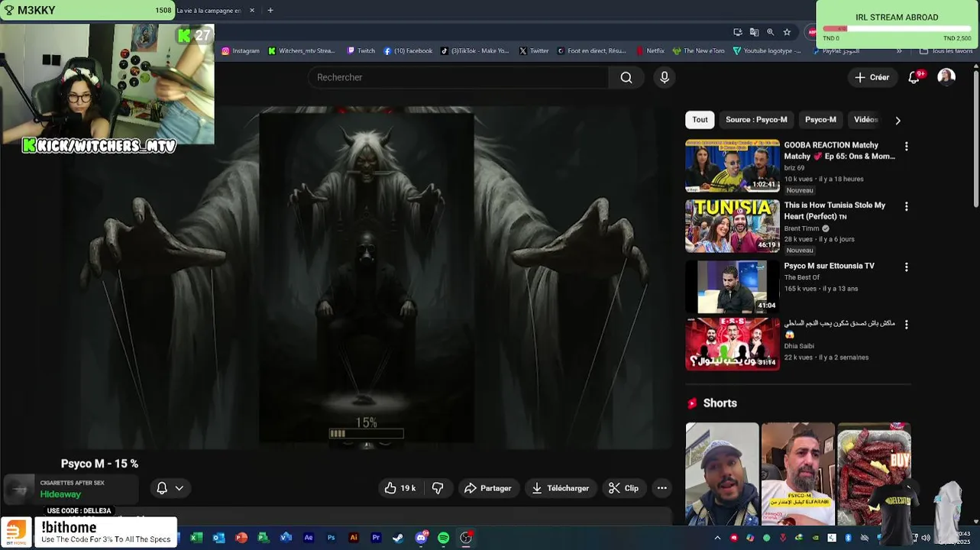Open Illustrator from the taskbar

pyautogui.click(x=353, y=538)
